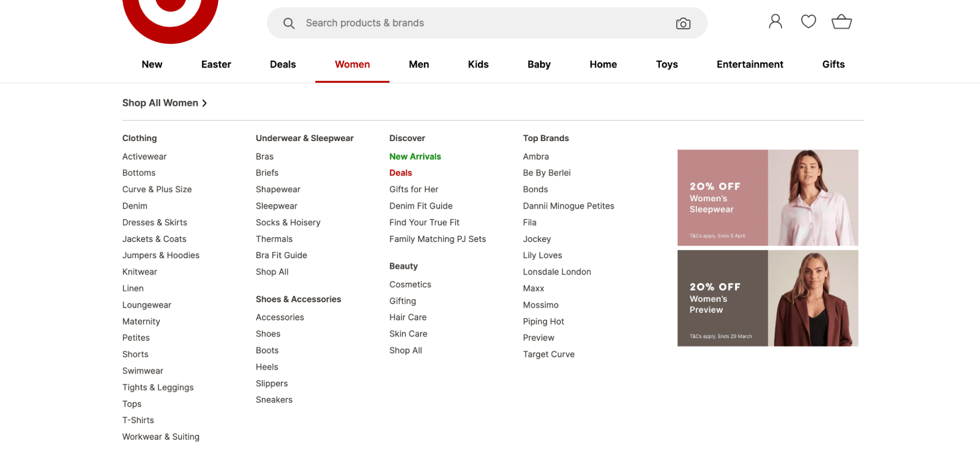The height and width of the screenshot is (460, 980).
Task: Select Workwear & Suiting
Action: tap(161, 436)
